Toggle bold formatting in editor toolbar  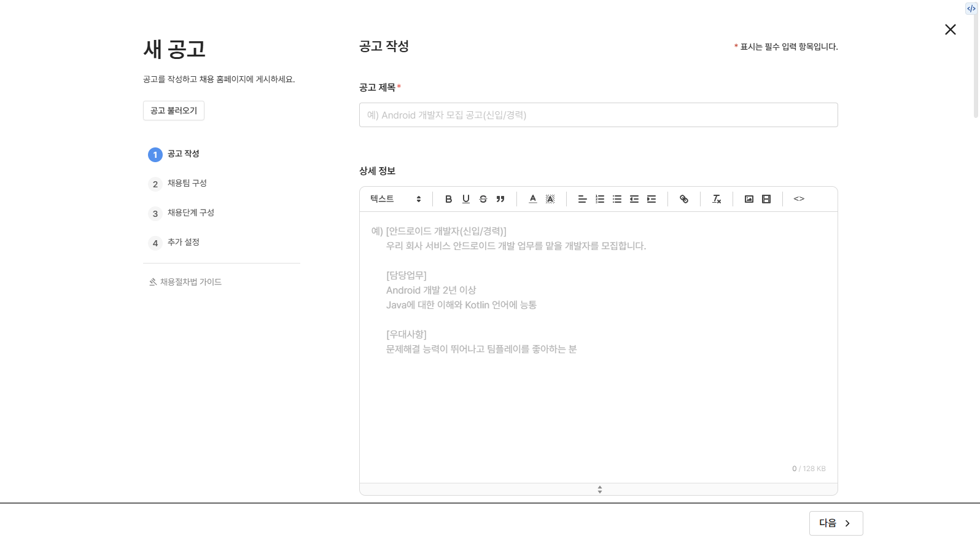(x=448, y=199)
